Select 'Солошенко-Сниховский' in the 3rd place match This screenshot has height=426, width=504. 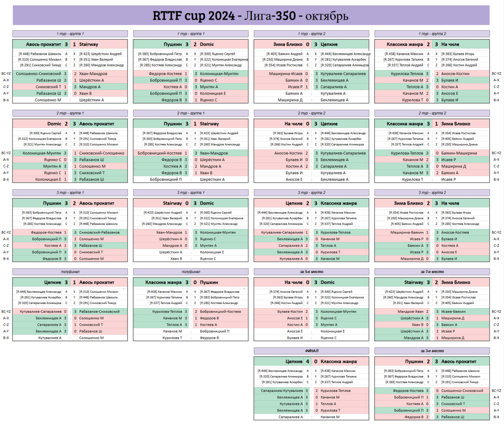coord(462,391)
